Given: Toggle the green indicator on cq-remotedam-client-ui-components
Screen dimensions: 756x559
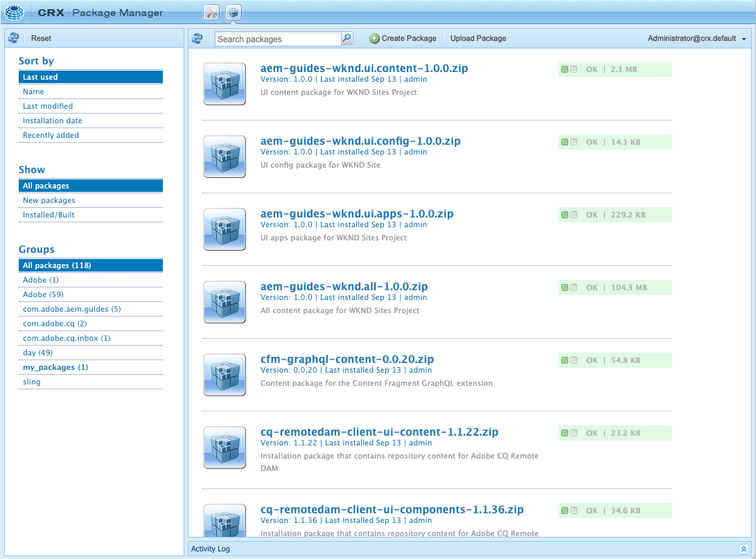Looking at the screenshot, I should click(564, 510).
